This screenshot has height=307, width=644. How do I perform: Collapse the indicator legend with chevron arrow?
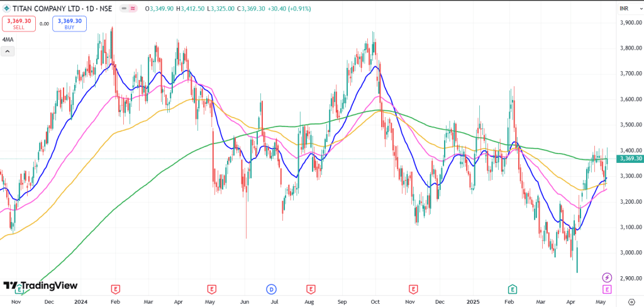[x=8, y=52]
